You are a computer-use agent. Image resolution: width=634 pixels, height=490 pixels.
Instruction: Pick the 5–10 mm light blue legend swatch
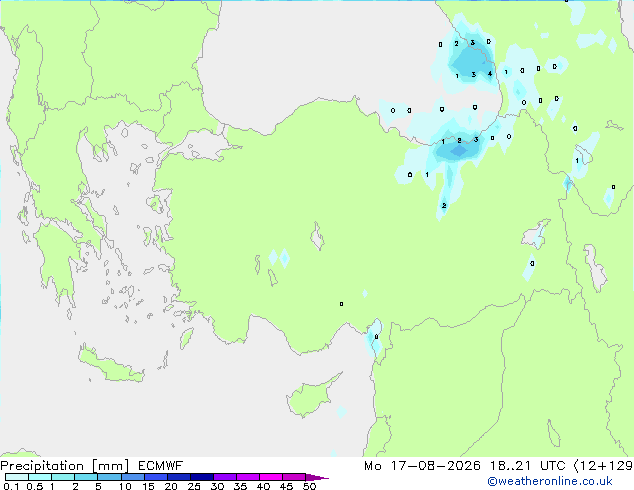[109, 477]
